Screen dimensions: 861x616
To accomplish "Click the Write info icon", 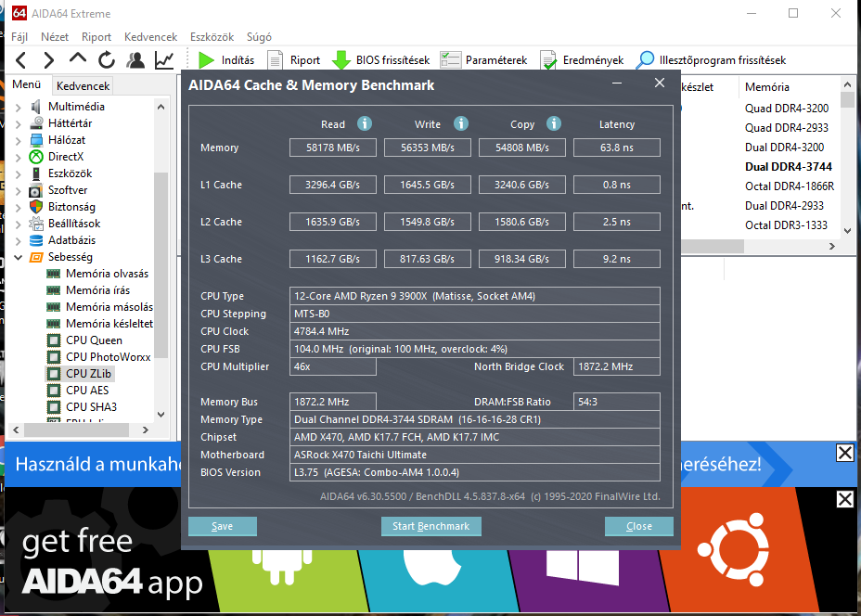I will pos(461,123).
